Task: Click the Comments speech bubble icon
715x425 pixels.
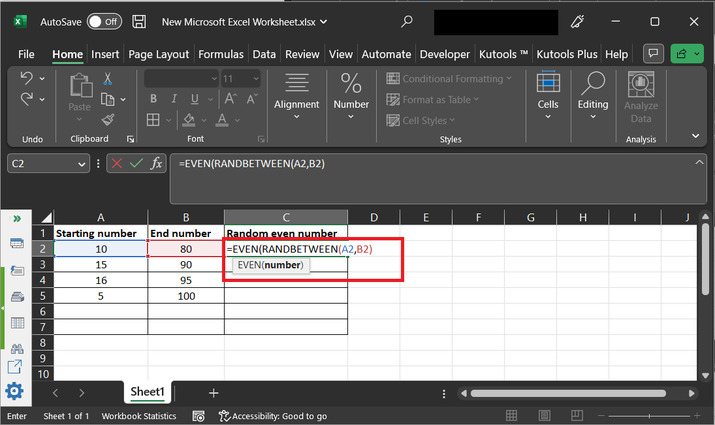Action: tap(654, 54)
